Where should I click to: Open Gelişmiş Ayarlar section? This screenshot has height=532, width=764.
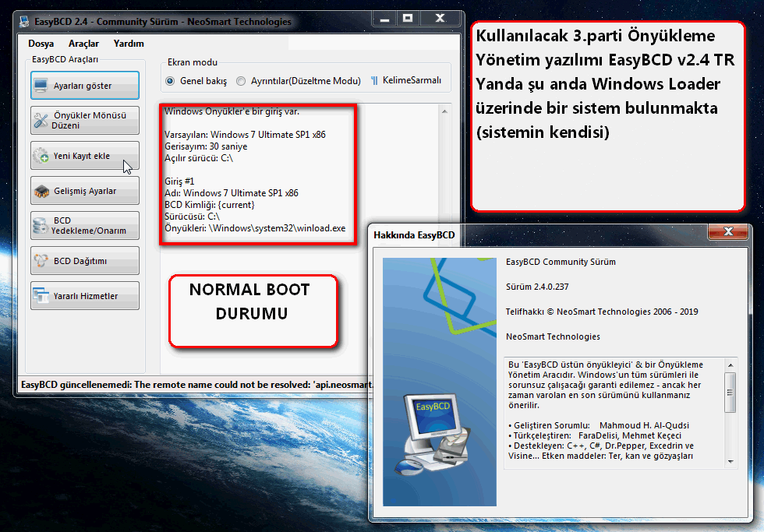(85, 191)
